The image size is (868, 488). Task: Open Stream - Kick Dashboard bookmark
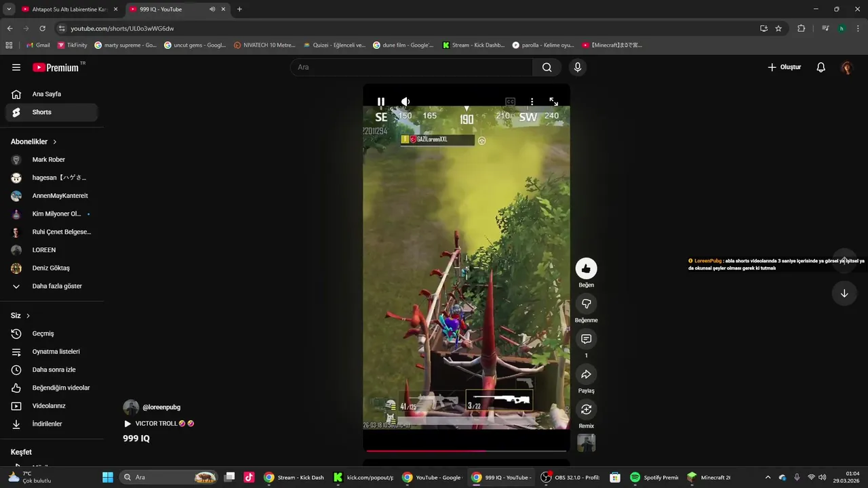(473, 45)
